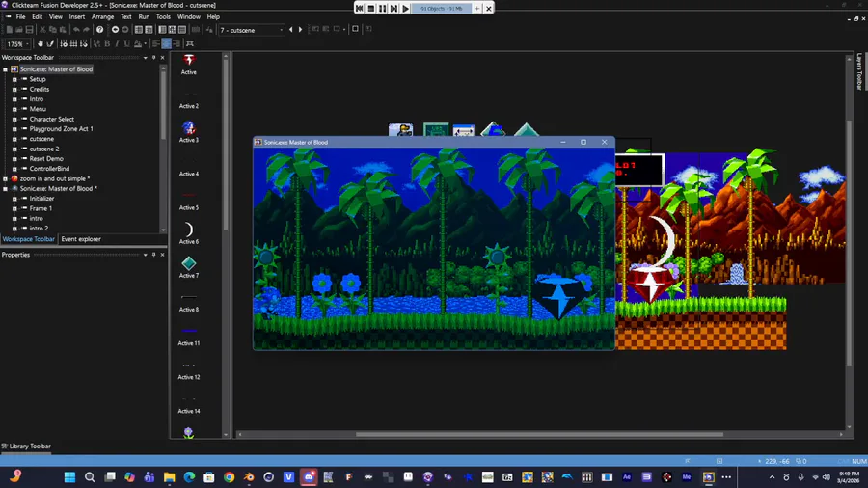Switch to the Workspace Toolbar tab
The height and width of the screenshot is (488, 868).
28,239
